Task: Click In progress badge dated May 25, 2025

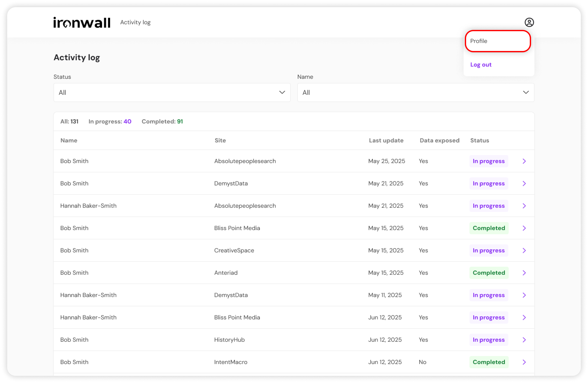Action: [488, 161]
